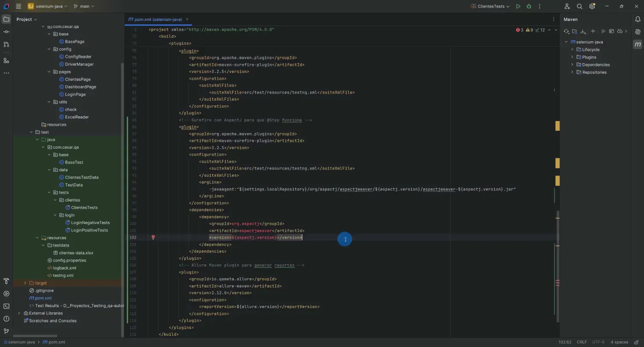This screenshot has width=644, height=347.
Task: Download Sources in the Maven panel
Action: click(x=583, y=31)
